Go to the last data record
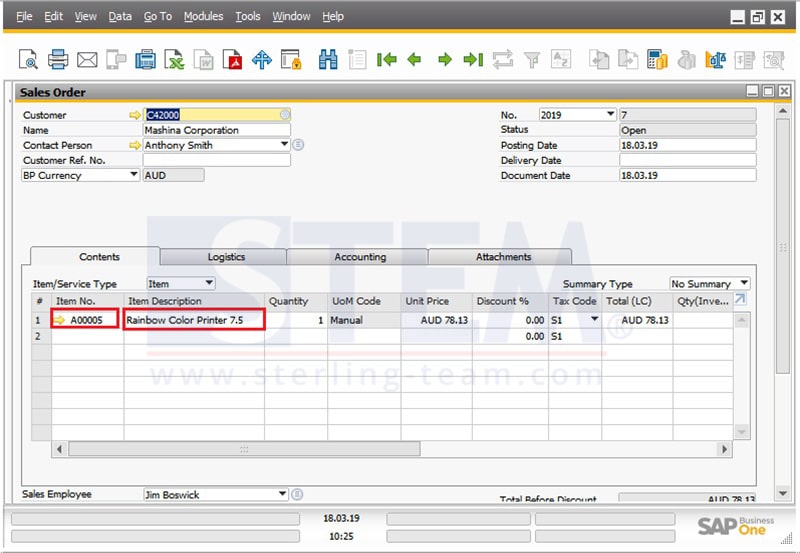800x553 pixels. (473, 60)
